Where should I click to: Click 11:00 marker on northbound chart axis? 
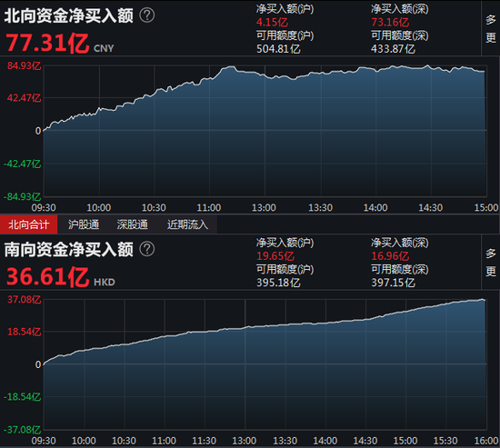click(x=209, y=208)
